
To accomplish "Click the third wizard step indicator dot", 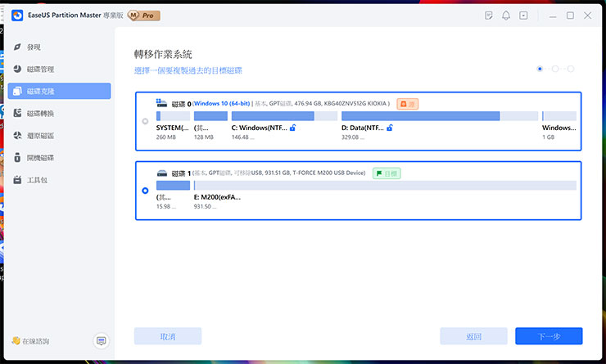I will tap(571, 69).
